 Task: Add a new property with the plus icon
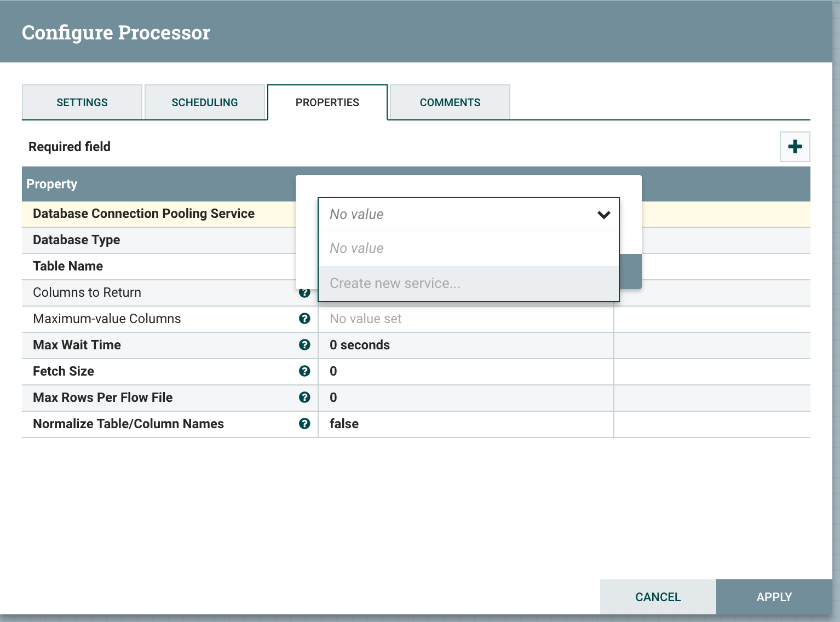795,146
